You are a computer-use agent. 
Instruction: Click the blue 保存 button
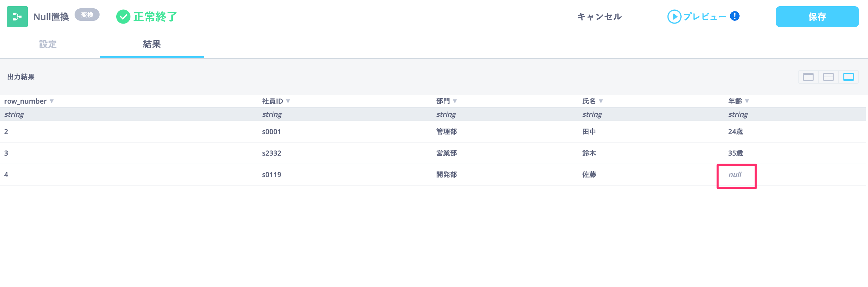tap(817, 17)
